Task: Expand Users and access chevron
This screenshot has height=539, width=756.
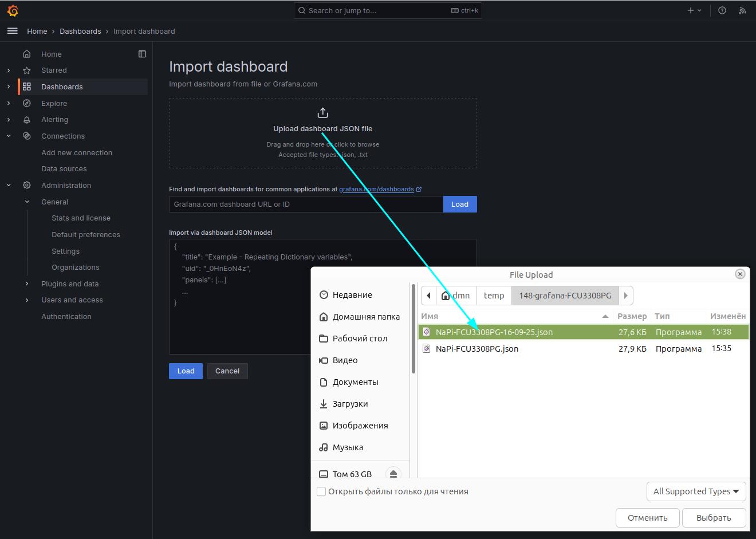Action: tap(27, 300)
